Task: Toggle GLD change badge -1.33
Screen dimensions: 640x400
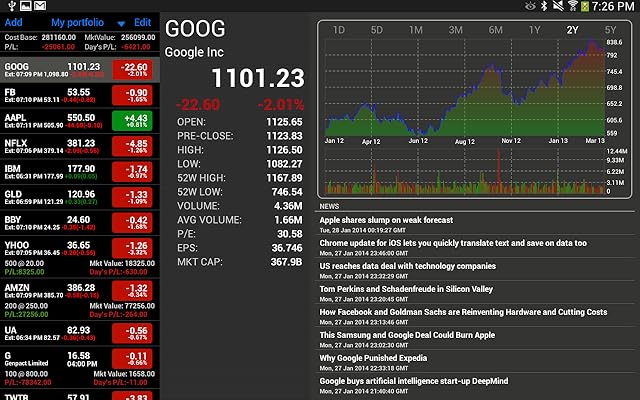Action: tap(132, 198)
